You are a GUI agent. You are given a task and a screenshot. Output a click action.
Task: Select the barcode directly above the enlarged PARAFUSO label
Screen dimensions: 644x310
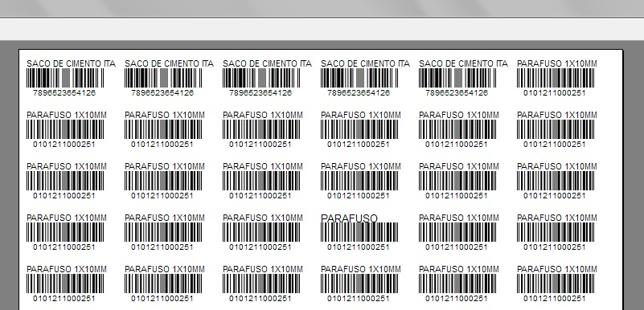(x=359, y=181)
